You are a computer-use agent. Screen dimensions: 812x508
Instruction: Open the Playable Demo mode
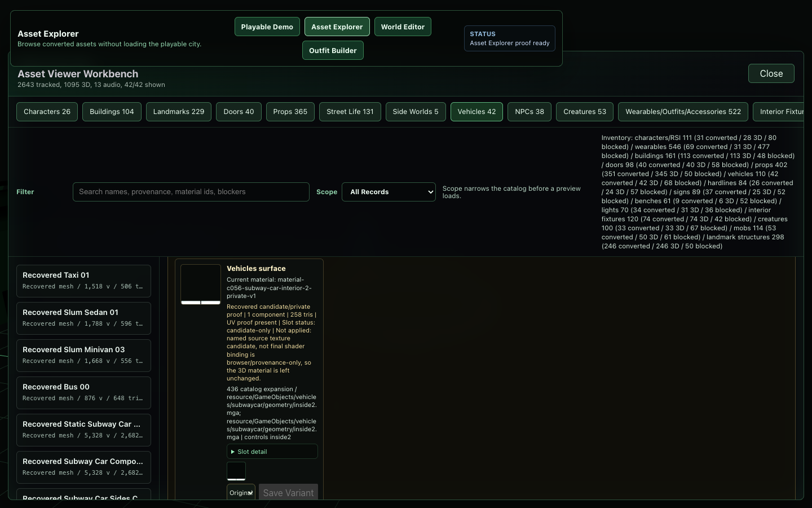[267, 27]
